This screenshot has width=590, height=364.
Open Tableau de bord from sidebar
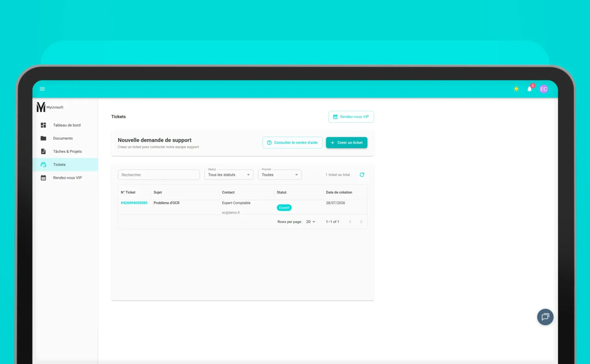click(65, 125)
